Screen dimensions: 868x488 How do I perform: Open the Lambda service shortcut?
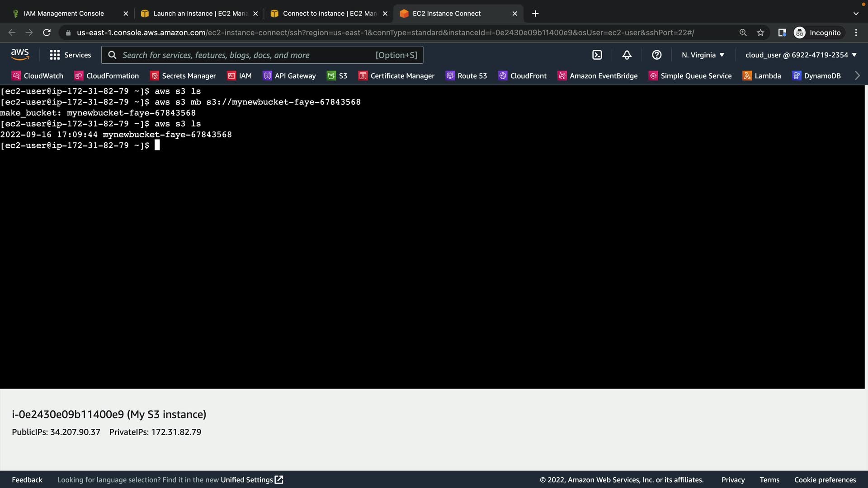762,76
